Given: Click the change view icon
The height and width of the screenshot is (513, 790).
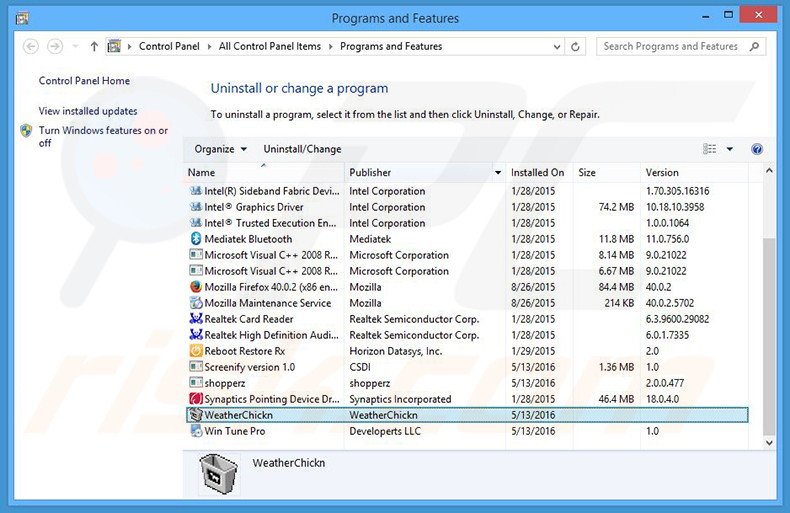Looking at the screenshot, I should tap(709, 149).
